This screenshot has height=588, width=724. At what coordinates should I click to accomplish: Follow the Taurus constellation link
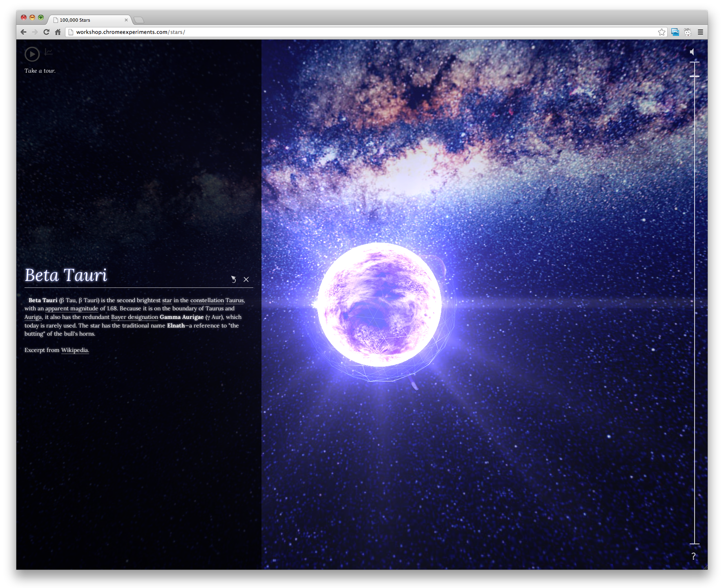(235, 300)
